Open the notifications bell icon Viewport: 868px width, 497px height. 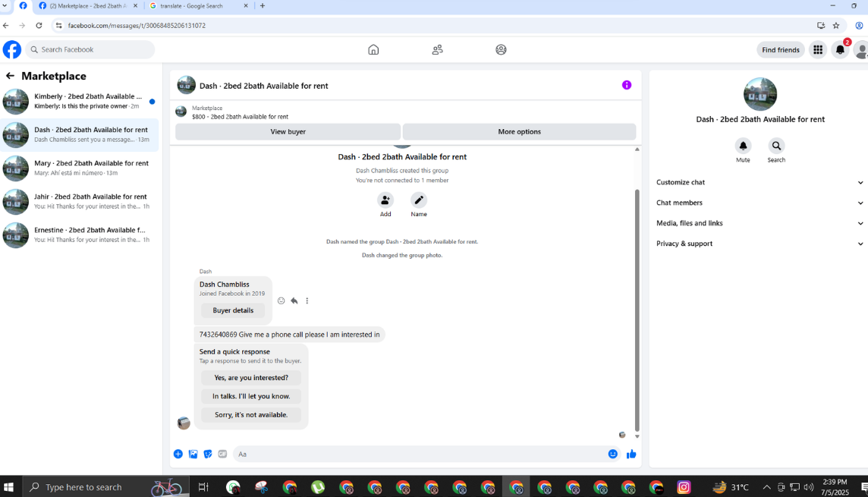coord(840,50)
